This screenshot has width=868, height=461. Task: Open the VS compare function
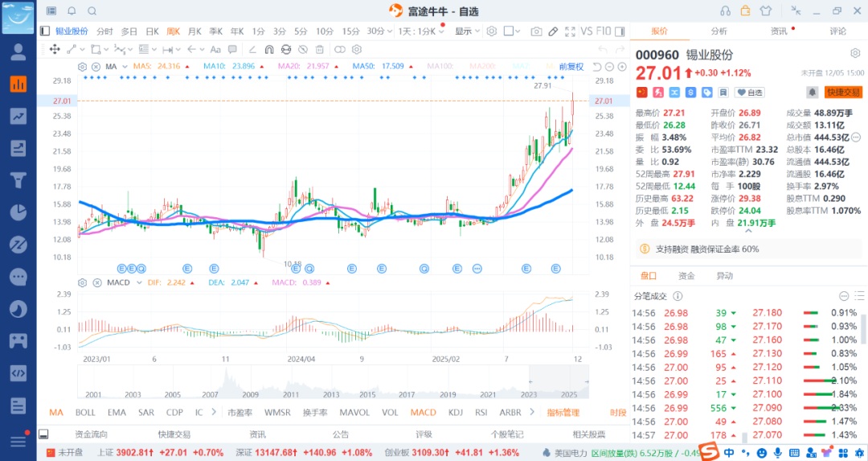(x=586, y=31)
